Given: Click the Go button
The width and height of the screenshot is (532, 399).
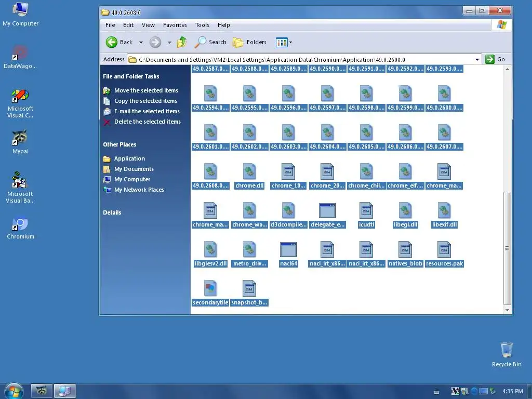Looking at the screenshot, I should [x=495, y=59].
